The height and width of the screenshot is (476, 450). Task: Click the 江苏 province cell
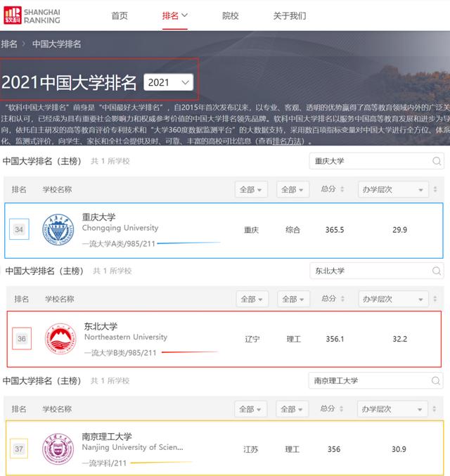(x=251, y=449)
